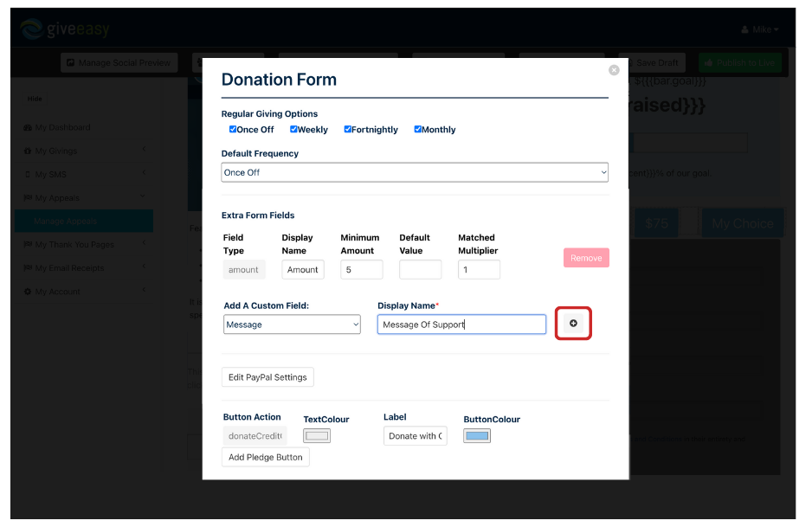Click the flag icon beside My Appeals
The width and height of the screenshot is (812, 527).
(29, 197)
